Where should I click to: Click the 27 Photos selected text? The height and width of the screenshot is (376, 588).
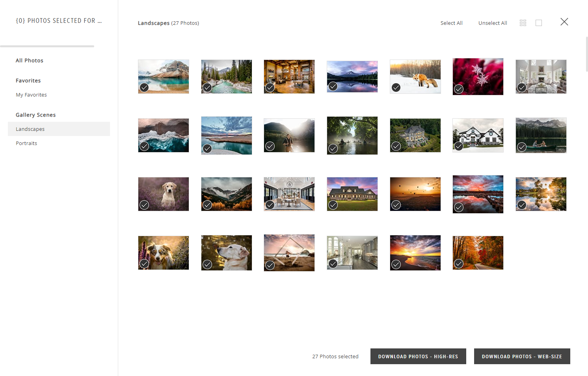coord(335,356)
